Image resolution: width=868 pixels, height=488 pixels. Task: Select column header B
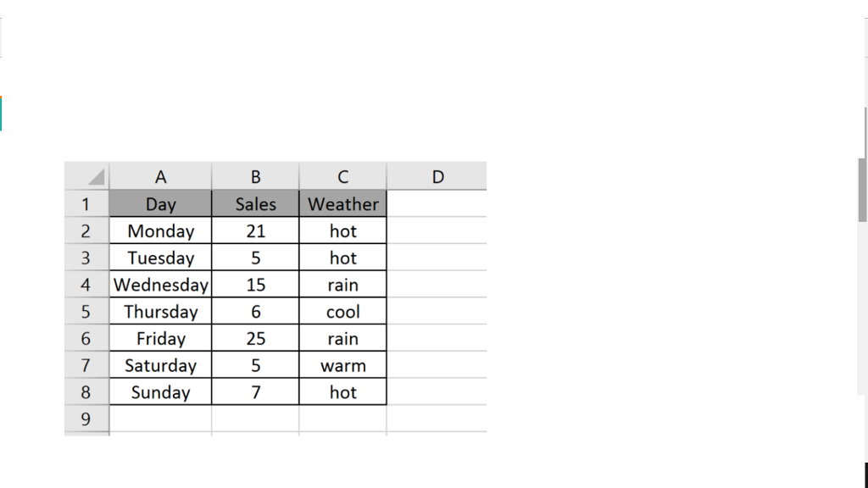(255, 176)
